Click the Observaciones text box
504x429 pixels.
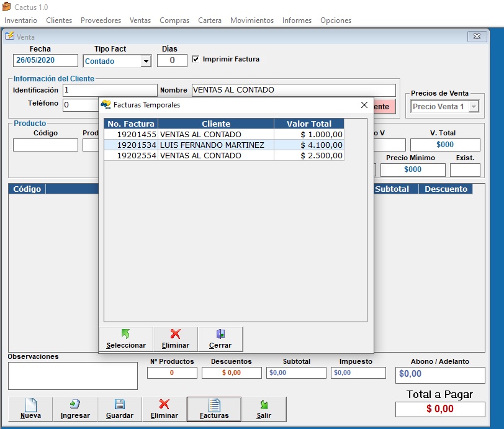[x=73, y=376]
